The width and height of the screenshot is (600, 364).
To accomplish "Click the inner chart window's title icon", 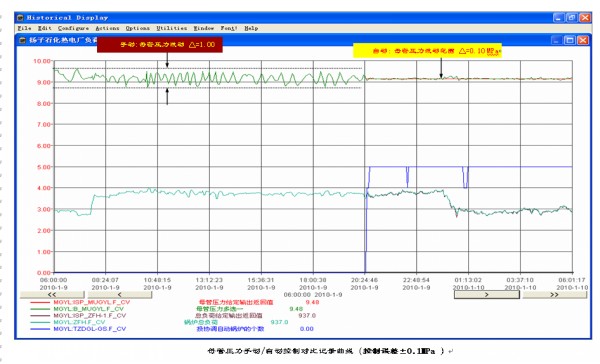I will 23,40.
